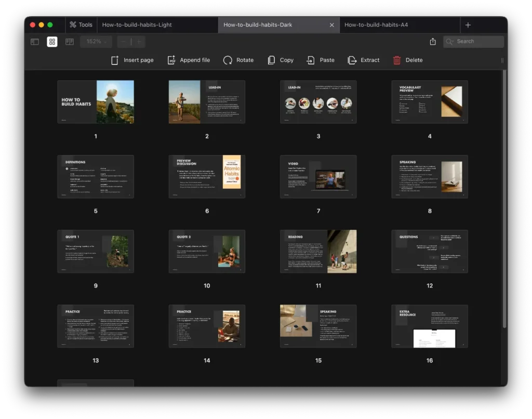Select the Insert page tool

132,60
